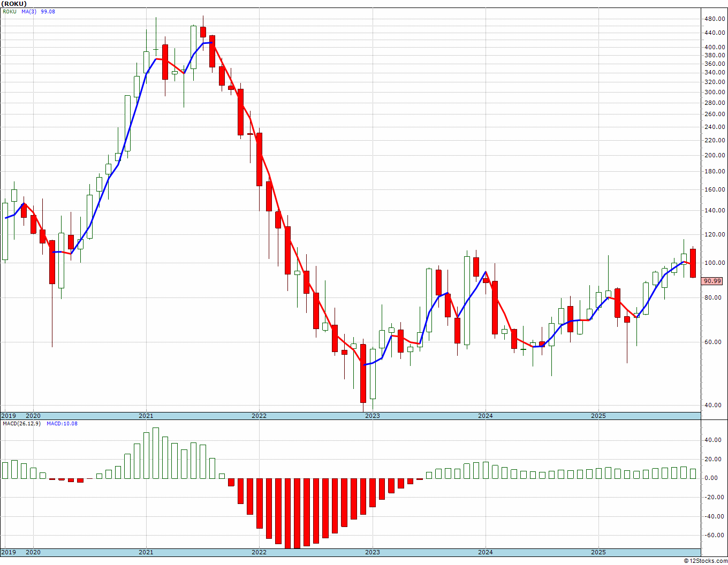This screenshot has height=565, width=728.
Task: Select the 440.00 price axis label
Action: (x=716, y=33)
